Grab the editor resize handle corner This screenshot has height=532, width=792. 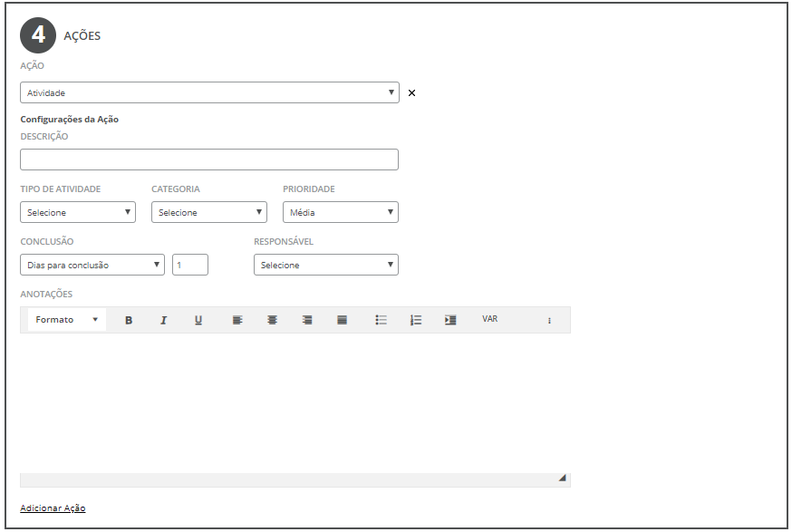point(562,478)
